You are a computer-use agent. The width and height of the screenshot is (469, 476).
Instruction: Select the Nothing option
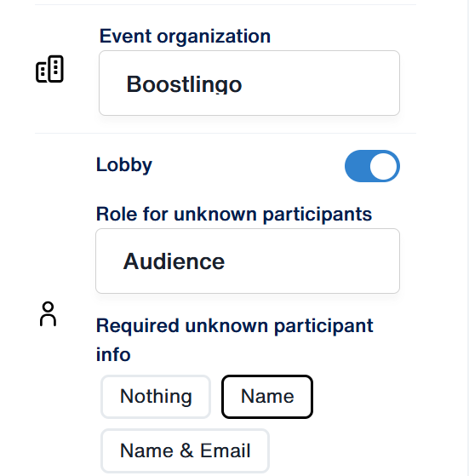[156, 397]
